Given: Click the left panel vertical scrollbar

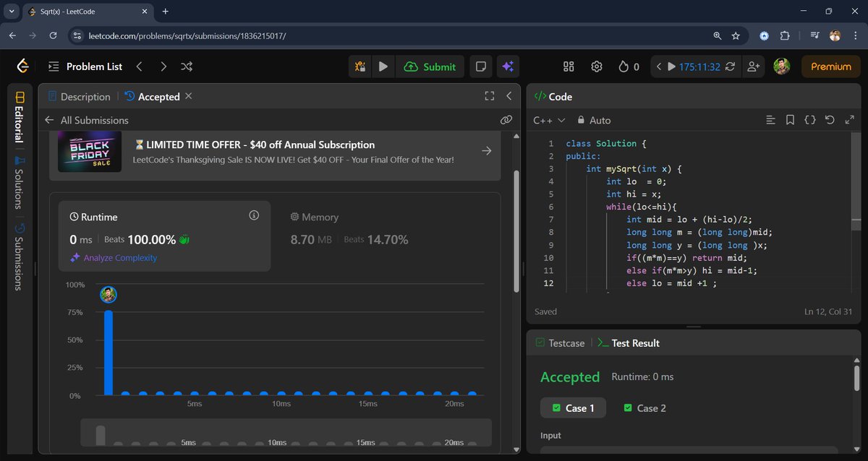Looking at the screenshot, I should 516,231.
